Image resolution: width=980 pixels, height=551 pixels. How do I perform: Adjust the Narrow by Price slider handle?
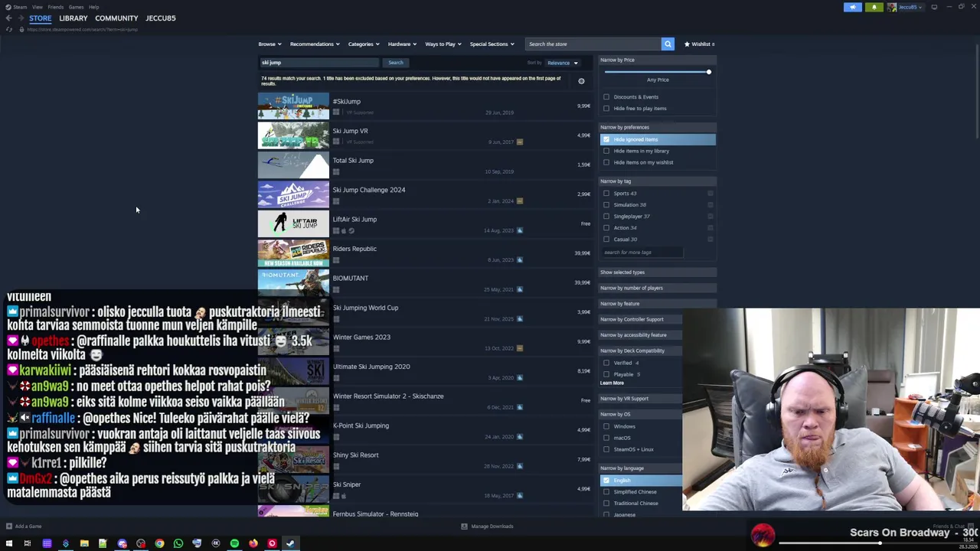pos(708,72)
